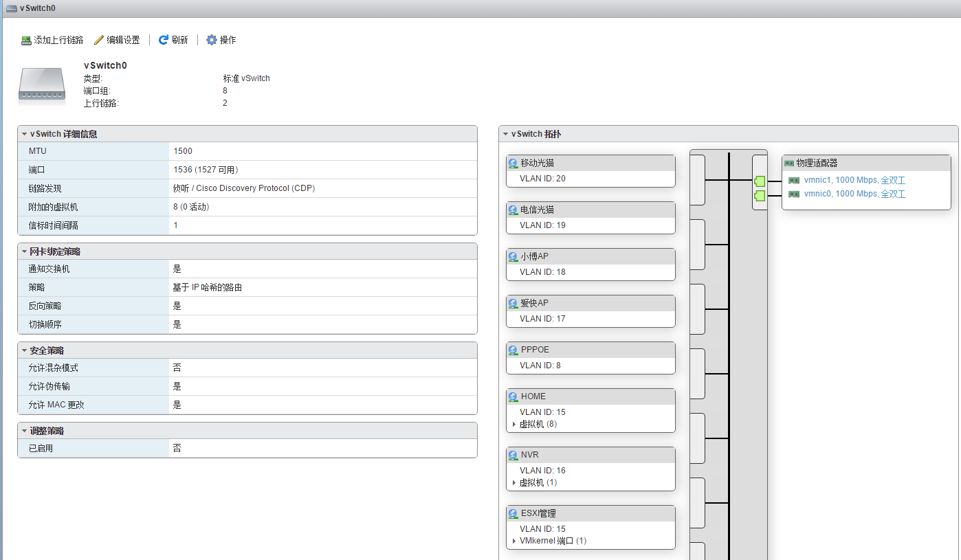This screenshot has height=560, width=961.
Task: Open the Actions (操作) gear icon
Action: point(212,40)
